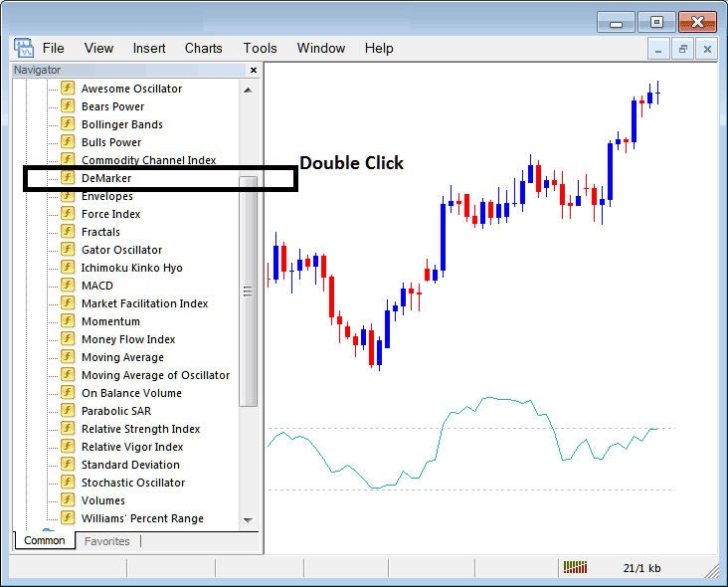Click the 21/1 kb status text
The image size is (728, 587).
click(641, 568)
